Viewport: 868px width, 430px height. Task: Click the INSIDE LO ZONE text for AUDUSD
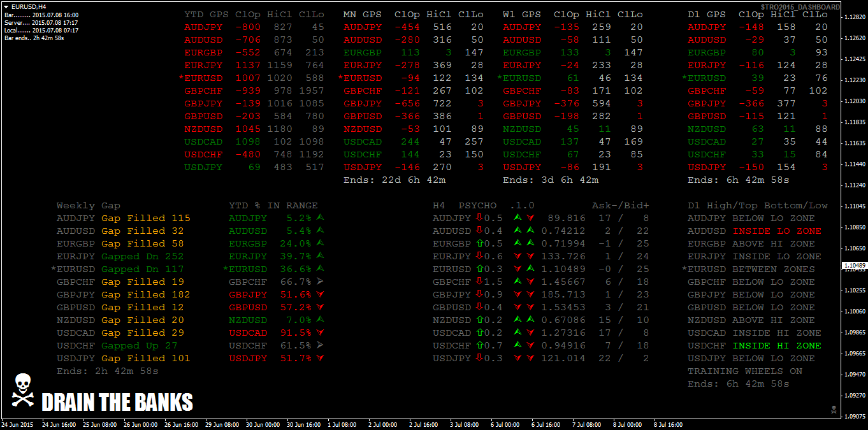pos(777,231)
